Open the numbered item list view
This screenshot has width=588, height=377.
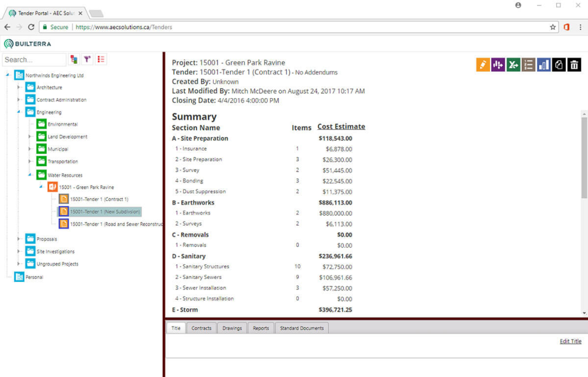(529, 64)
